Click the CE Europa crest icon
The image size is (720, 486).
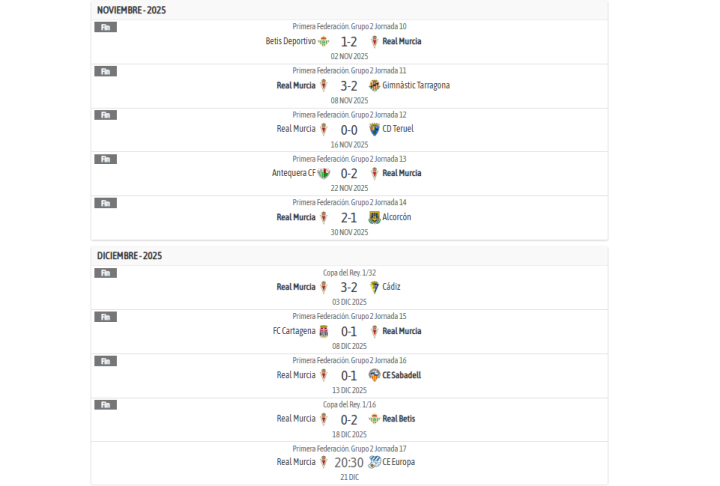(374, 462)
